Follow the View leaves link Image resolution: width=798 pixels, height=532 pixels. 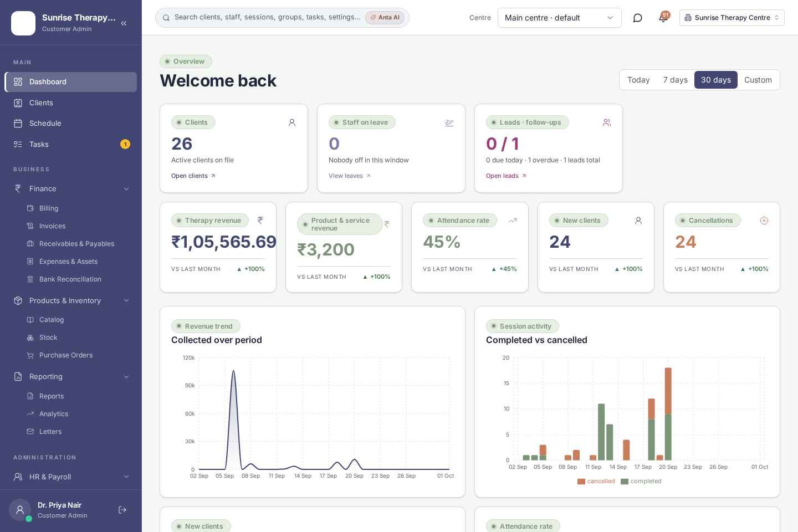350,176
